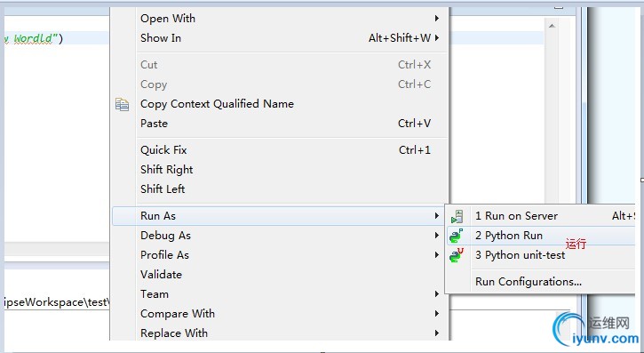This screenshot has width=644, height=353.
Task: Expand the Debug As submenu arrow
Action: pyautogui.click(x=437, y=236)
